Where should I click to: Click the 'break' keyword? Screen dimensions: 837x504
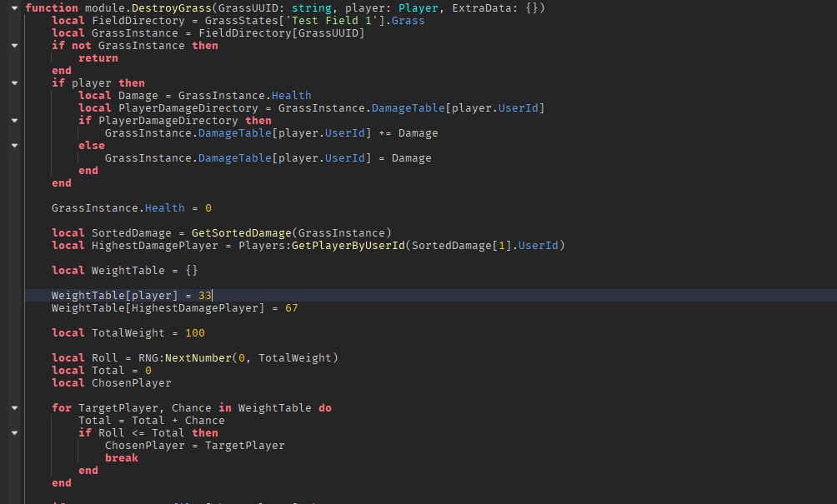pos(122,457)
